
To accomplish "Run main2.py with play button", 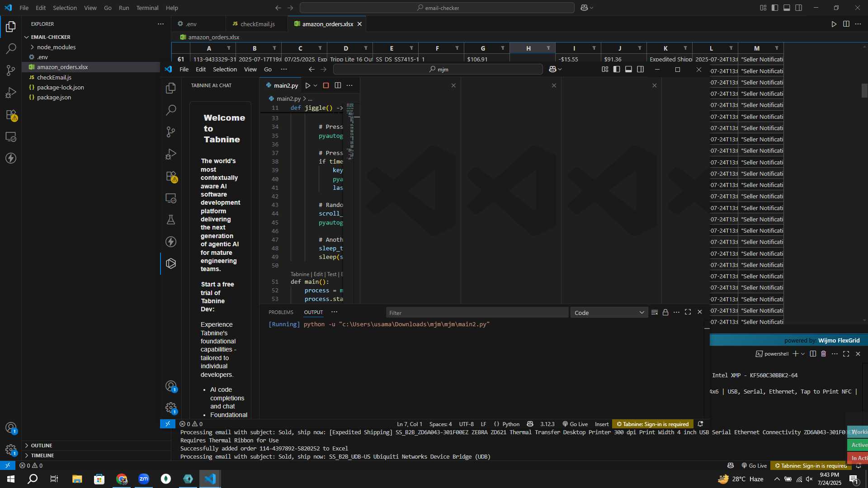I will [x=308, y=85].
